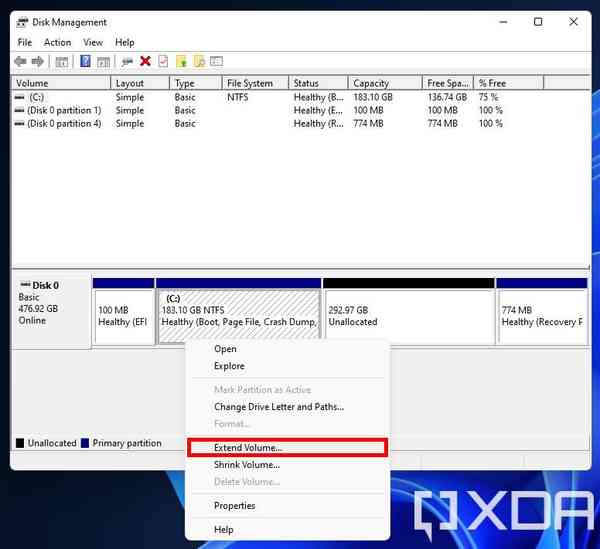
Task: Click the 75 % free cell
Action: [489, 97]
